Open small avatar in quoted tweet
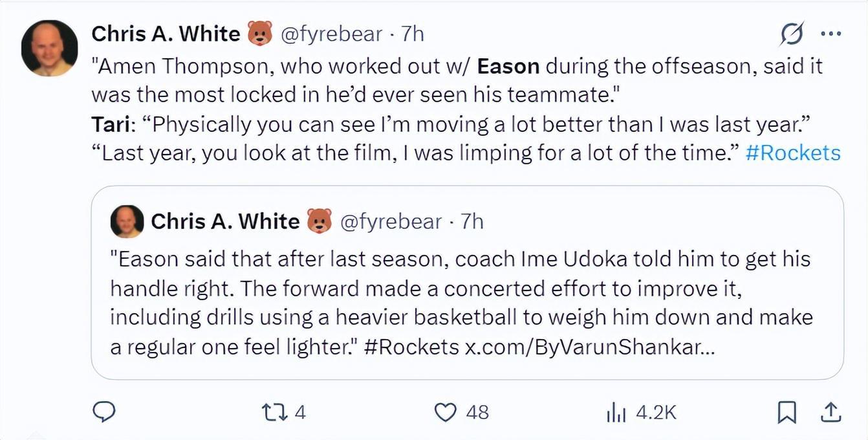868x440 pixels. (x=127, y=222)
